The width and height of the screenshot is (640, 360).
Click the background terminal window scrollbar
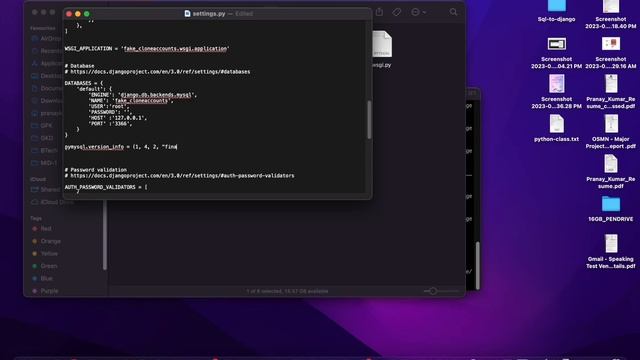click(x=477, y=266)
